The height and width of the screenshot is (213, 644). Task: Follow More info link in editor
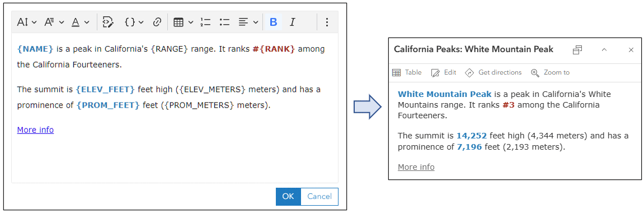tap(35, 130)
